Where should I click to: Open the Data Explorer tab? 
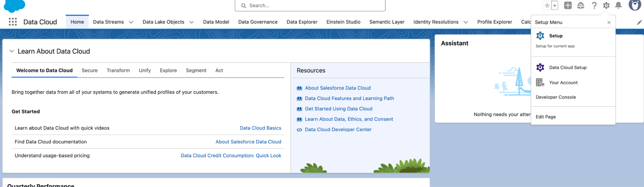pos(302,22)
